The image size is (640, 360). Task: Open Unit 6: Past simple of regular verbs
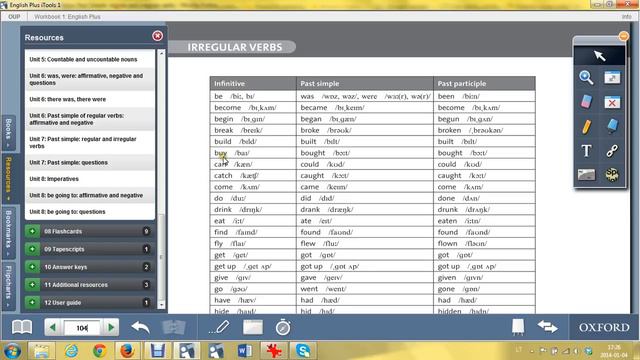point(90,119)
